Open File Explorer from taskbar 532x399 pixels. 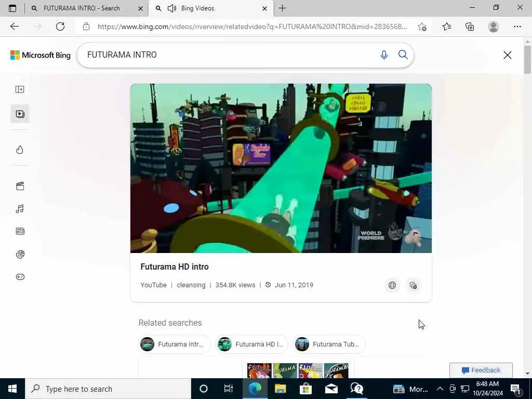pos(280,389)
